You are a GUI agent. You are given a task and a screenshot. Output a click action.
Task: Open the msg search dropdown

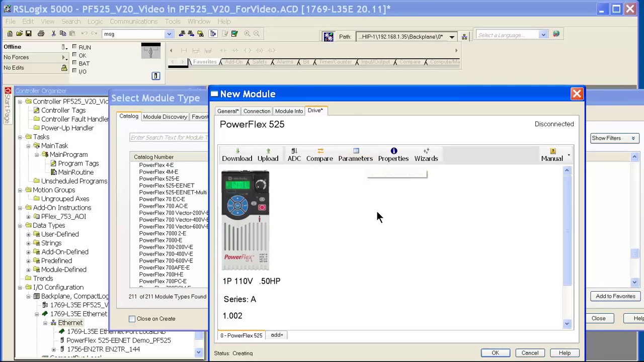click(169, 34)
